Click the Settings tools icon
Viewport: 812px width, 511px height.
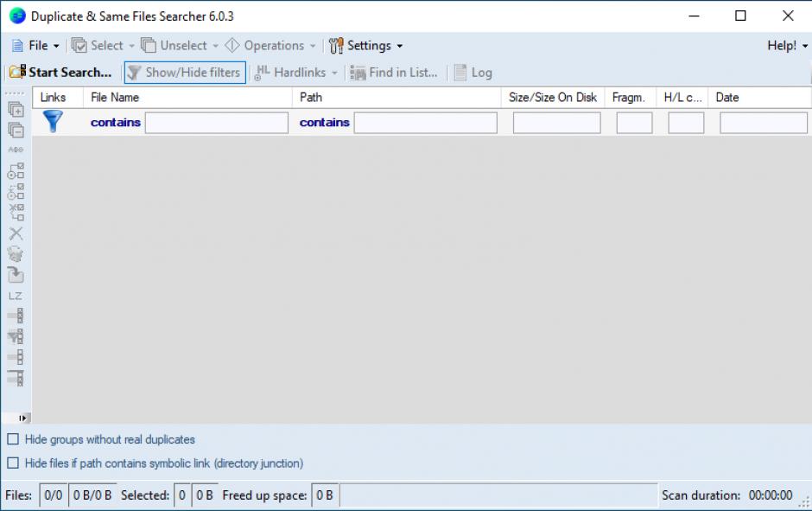point(336,46)
